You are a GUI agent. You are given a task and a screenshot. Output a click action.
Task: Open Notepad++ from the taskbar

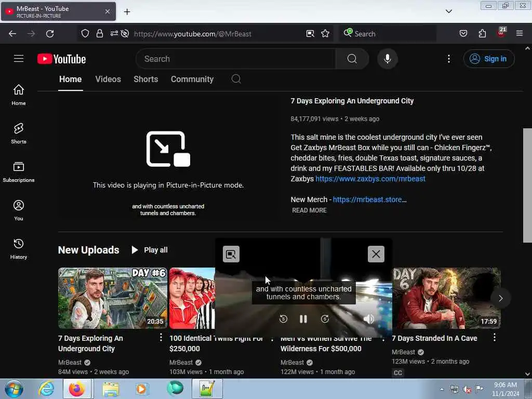(x=207, y=389)
